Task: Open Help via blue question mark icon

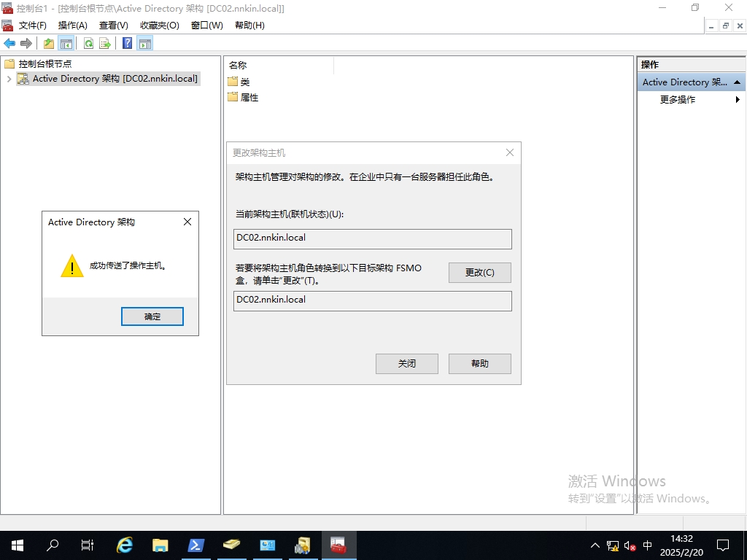Action: click(127, 44)
